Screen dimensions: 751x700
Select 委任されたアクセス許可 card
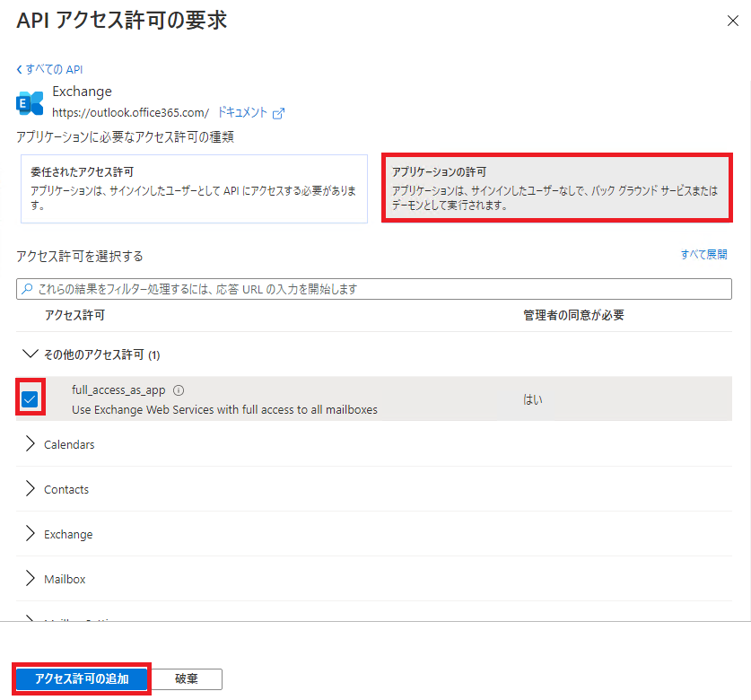(x=194, y=188)
